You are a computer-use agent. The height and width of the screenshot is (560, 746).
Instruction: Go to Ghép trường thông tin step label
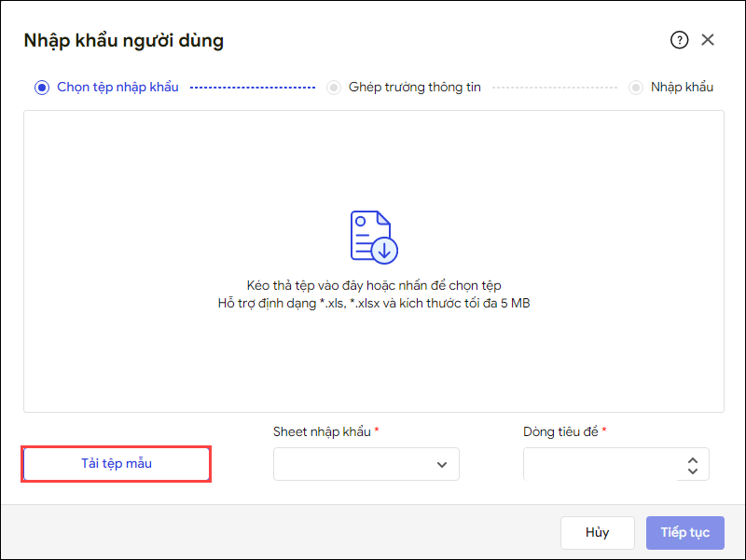tap(414, 88)
